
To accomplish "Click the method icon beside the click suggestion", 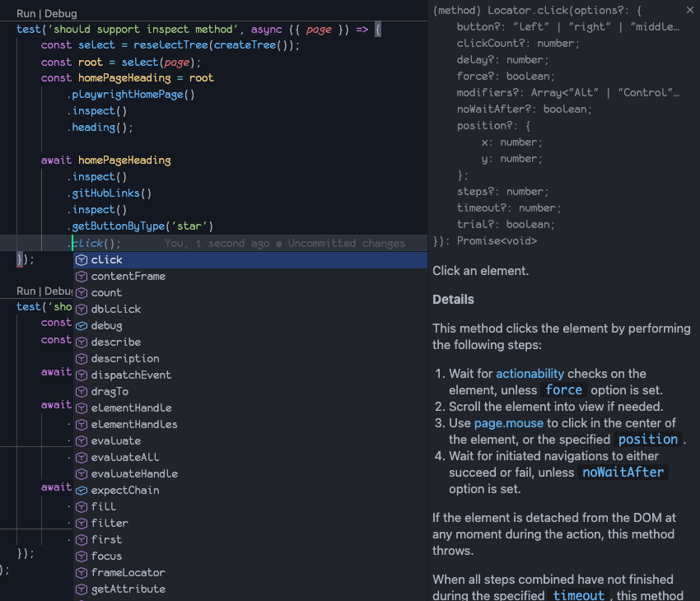I will click(x=81, y=259).
